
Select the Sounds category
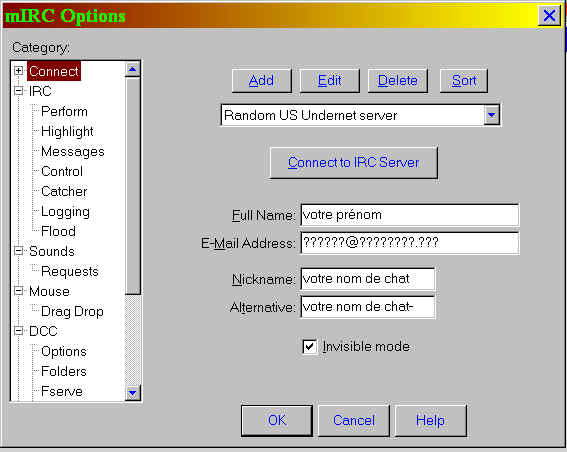(x=52, y=251)
